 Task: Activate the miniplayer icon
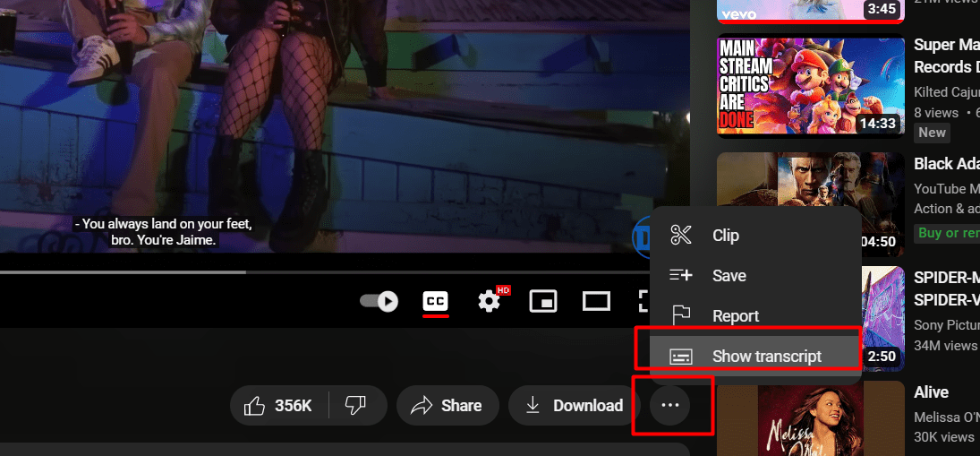[x=542, y=302]
